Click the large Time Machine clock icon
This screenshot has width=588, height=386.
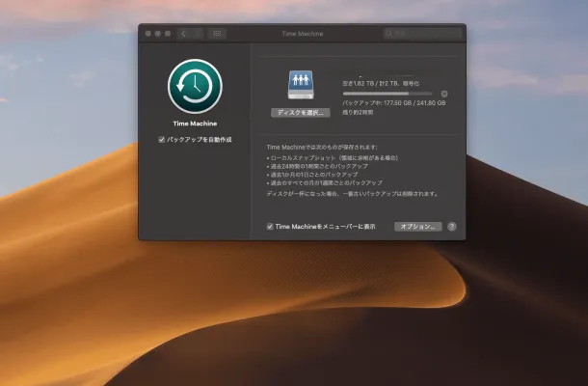tap(195, 87)
